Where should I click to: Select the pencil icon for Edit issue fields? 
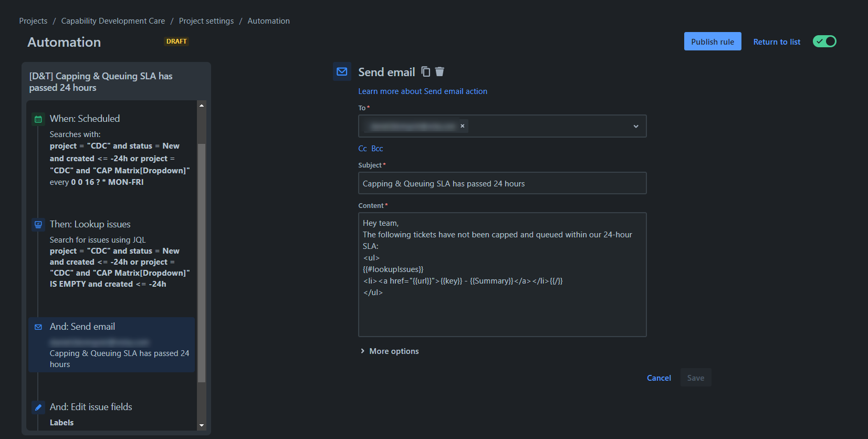[38, 407]
